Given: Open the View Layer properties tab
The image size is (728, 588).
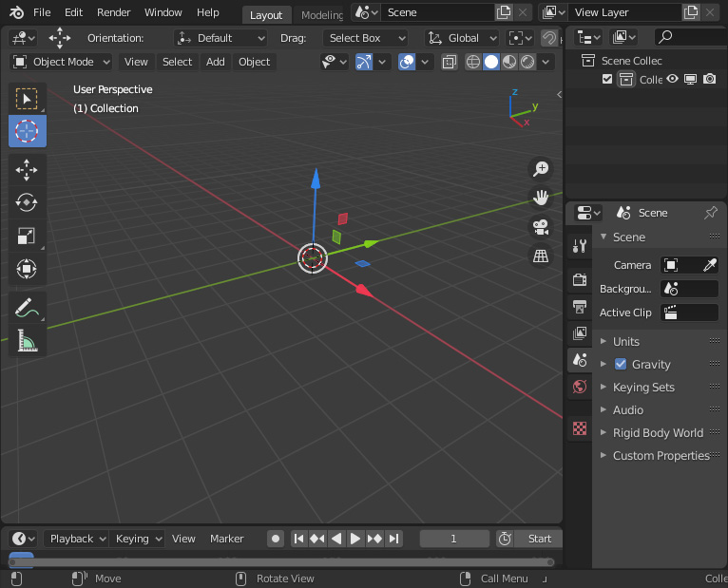Looking at the screenshot, I should click(x=580, y=333).
